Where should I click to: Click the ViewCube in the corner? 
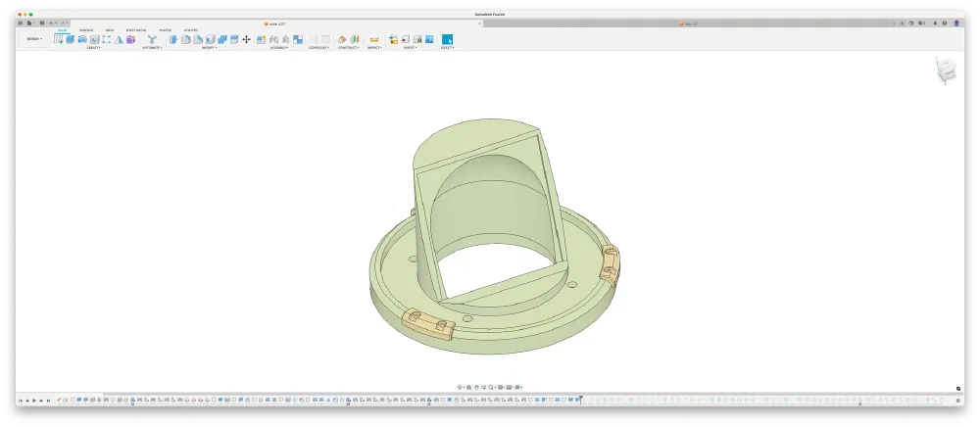point(945,71)
